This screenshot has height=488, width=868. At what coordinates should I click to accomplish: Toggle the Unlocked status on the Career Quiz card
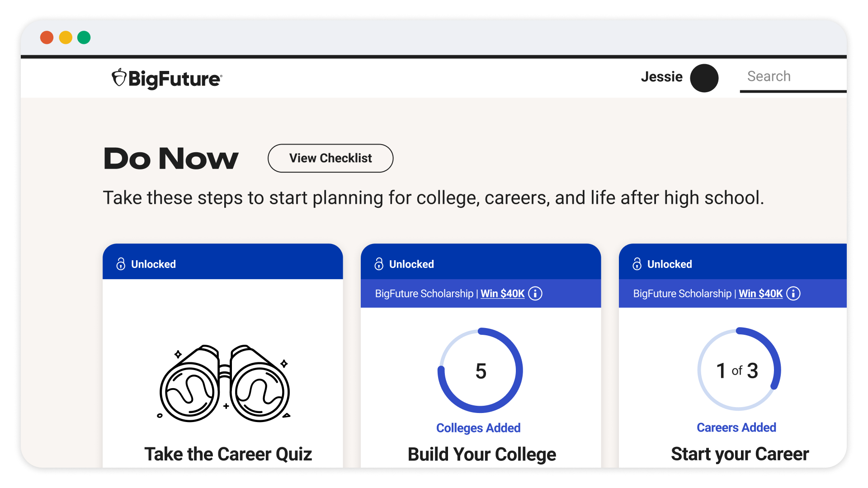click(153, 264)
